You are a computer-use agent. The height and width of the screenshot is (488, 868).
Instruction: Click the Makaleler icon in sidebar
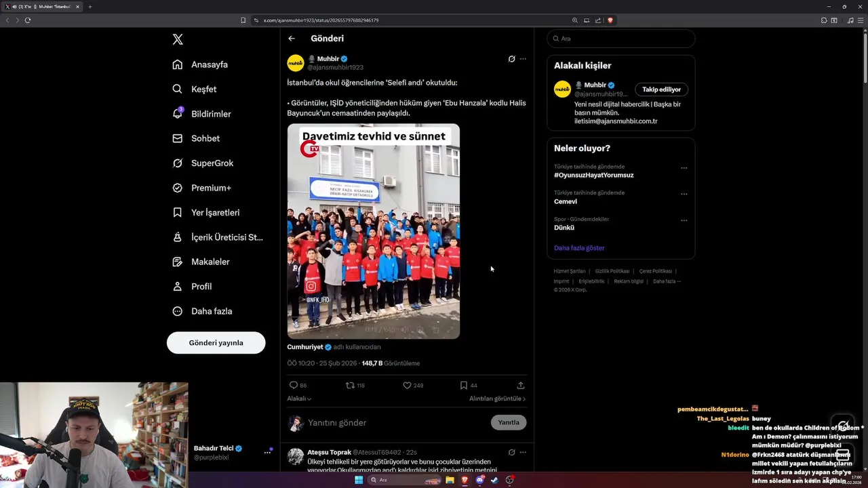coord(178,262)
